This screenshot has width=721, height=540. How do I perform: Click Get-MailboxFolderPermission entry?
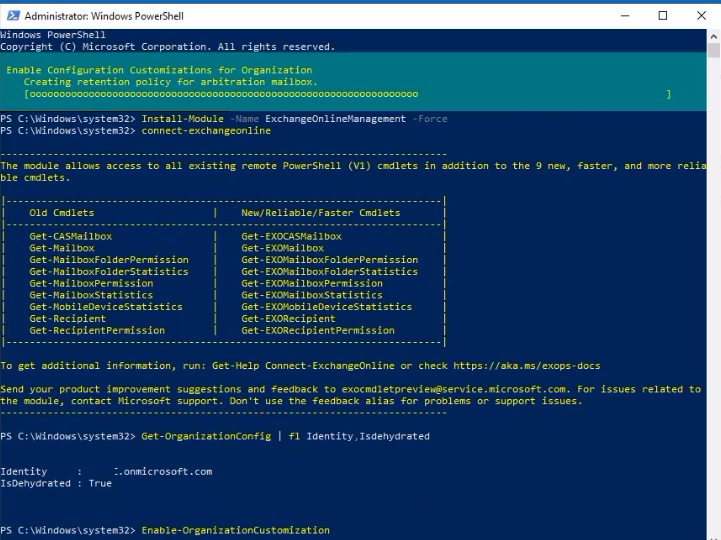(x=109, y=260)
